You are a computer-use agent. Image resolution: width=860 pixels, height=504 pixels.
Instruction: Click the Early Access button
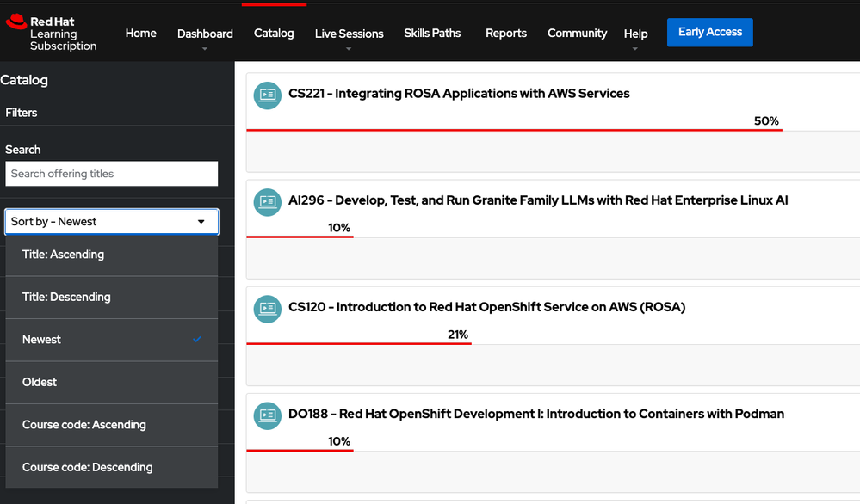(709, 33)
